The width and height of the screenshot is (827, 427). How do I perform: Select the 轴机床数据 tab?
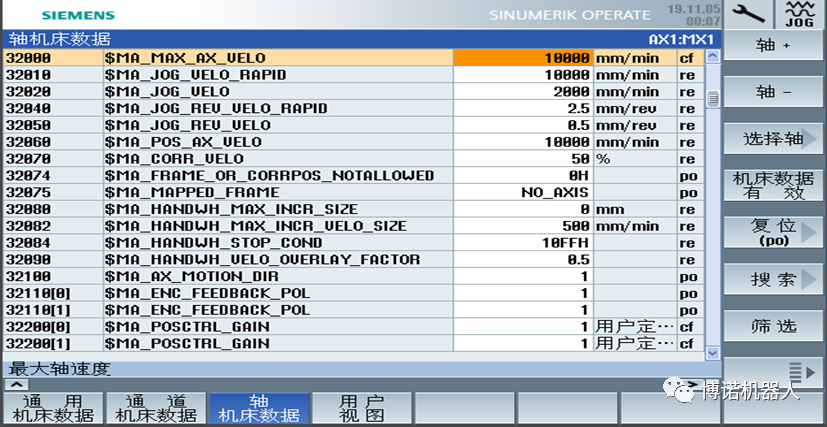pyautogui.click(x=258, y=408)
